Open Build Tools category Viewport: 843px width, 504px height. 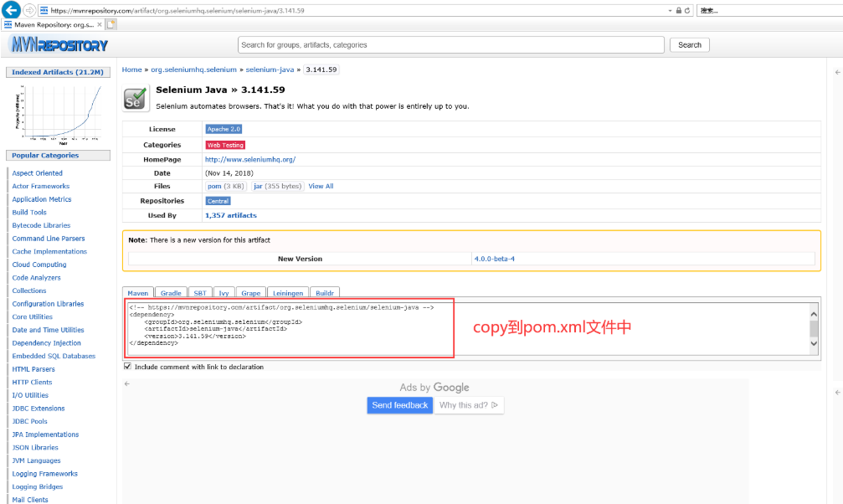[x=29, y=213]
